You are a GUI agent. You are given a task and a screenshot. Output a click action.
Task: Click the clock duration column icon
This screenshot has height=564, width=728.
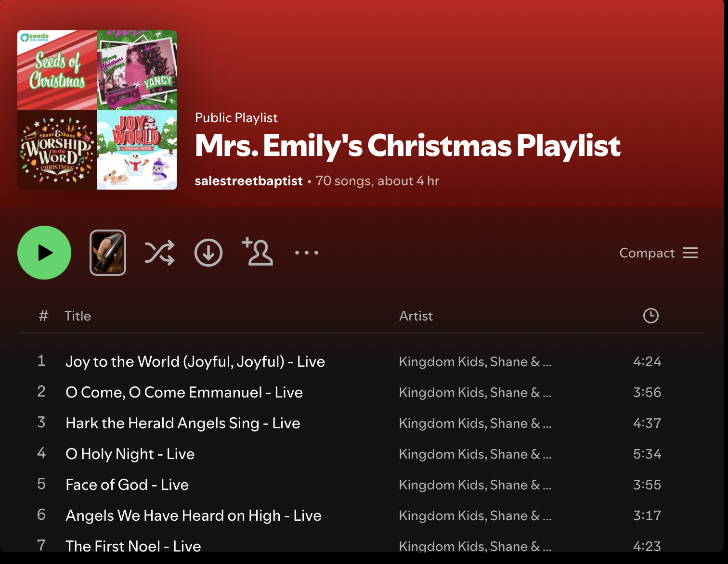coord(651,316)
